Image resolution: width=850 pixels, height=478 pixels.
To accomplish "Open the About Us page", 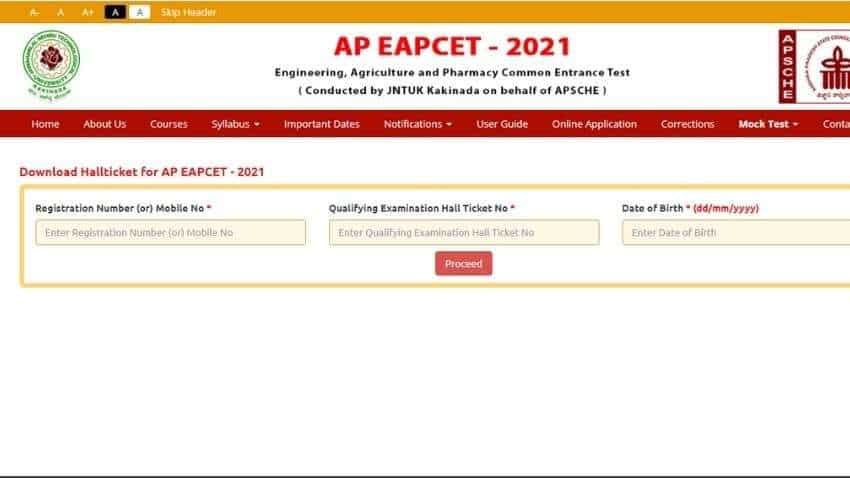I will pyautogui.click(x=105, y=124).
